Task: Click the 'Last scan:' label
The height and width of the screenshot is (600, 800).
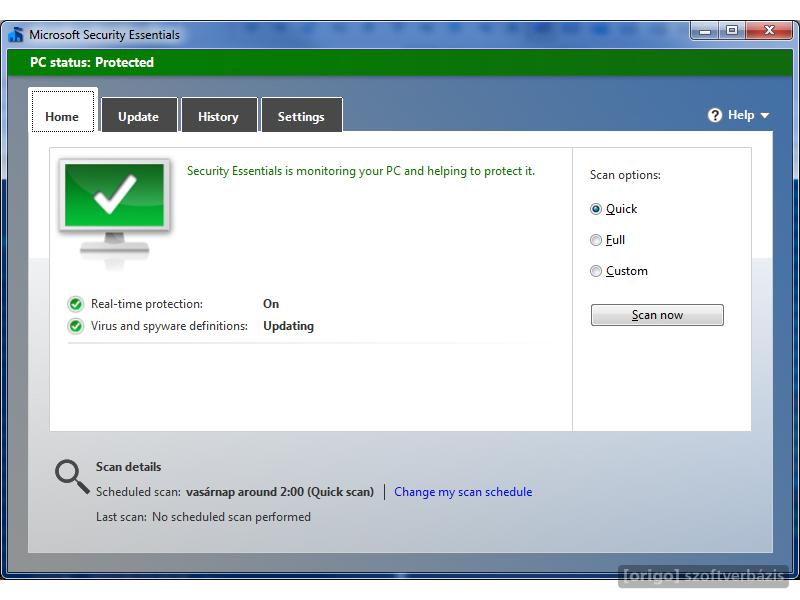Action: click(x=121, y=517)
